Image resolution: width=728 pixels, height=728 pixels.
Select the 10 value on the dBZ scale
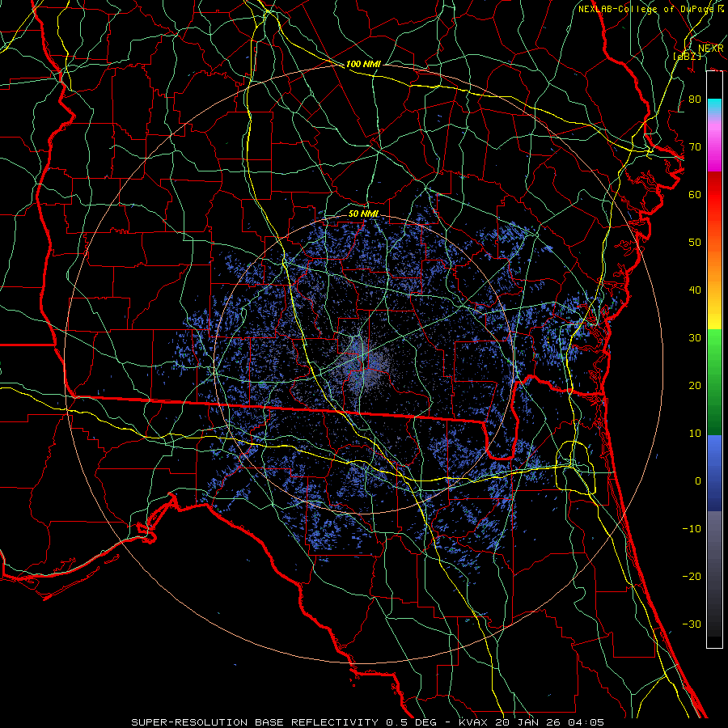point(695,434)
